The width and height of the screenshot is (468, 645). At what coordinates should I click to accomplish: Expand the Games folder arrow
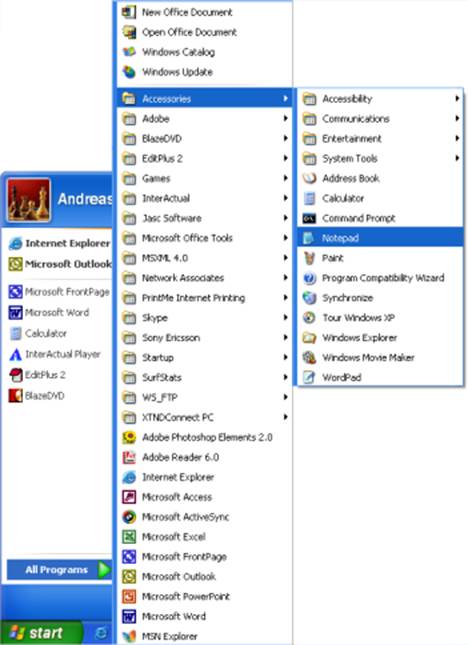[285, 178]
